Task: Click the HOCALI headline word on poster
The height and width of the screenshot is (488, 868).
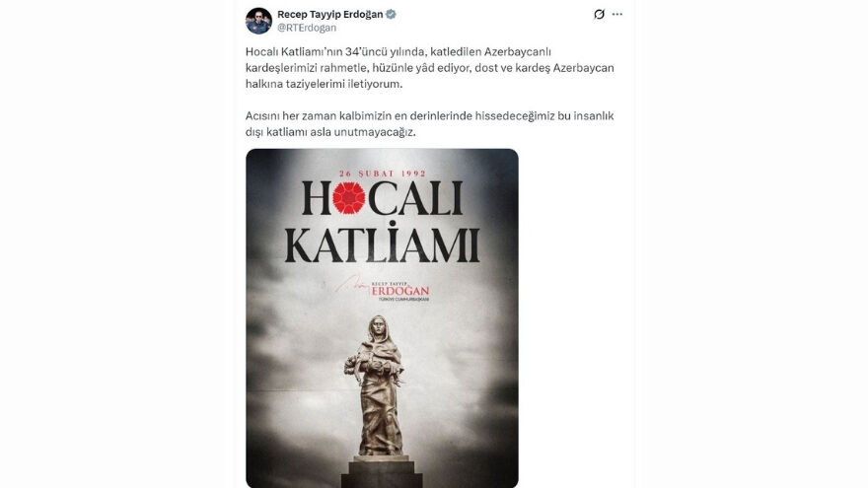Action: point(382,199)
